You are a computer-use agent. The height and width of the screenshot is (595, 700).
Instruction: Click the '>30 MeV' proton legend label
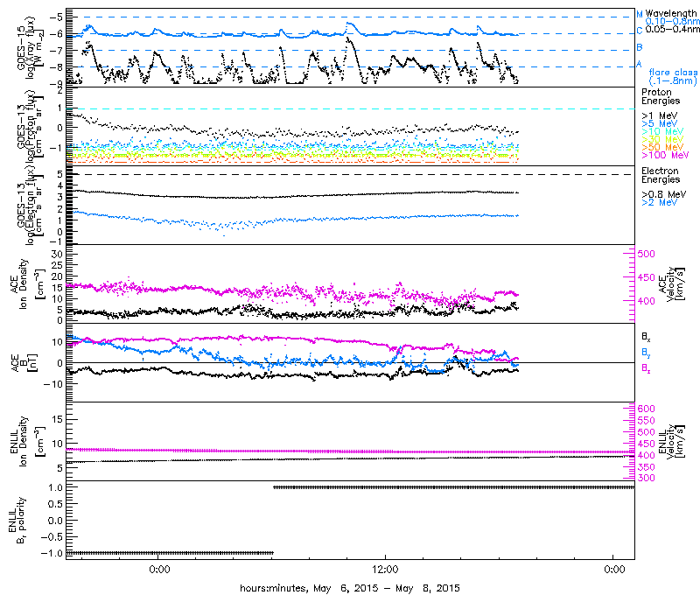[x=662, y=139]
